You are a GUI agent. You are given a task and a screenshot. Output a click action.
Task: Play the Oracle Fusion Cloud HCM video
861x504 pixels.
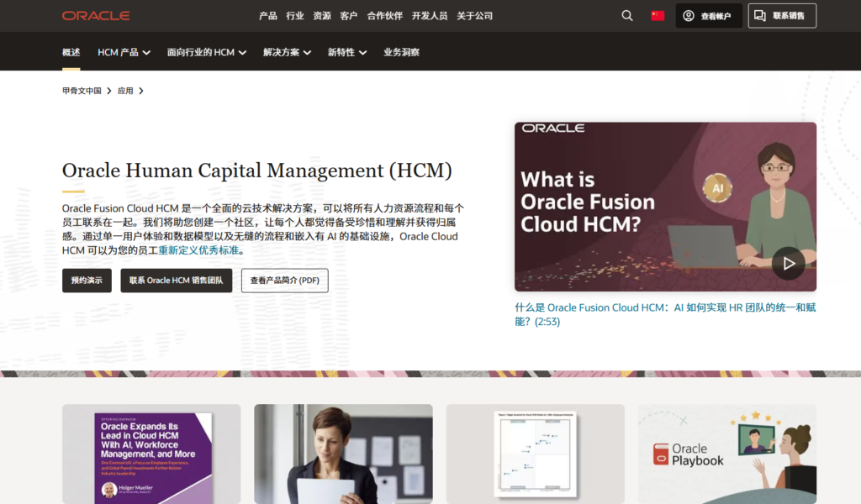[x=788, y=263]
